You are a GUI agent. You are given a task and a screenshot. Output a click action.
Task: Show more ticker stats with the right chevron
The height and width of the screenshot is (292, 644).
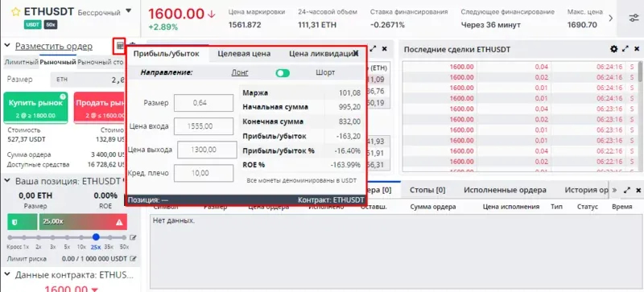[x=610, y=18]
